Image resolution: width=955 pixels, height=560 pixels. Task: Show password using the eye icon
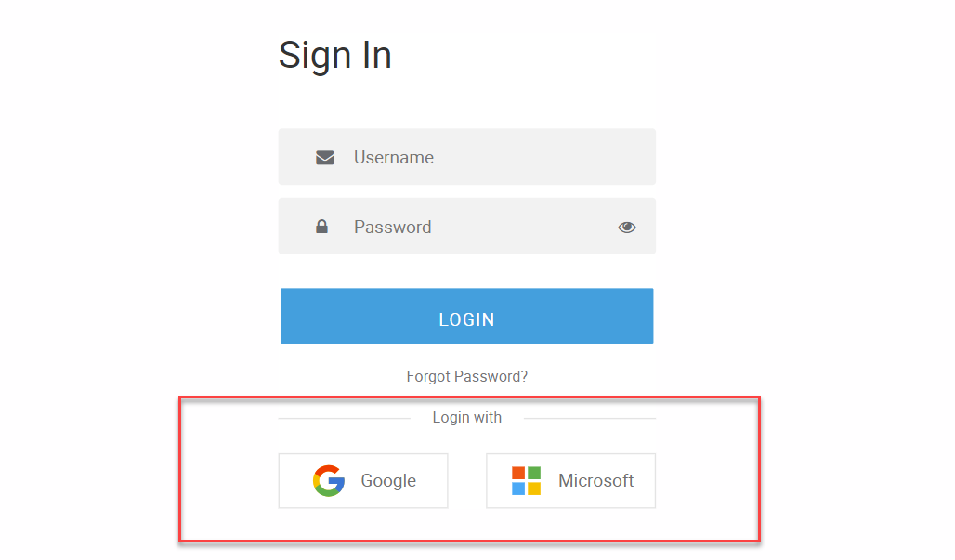click(x=627, y=227)
